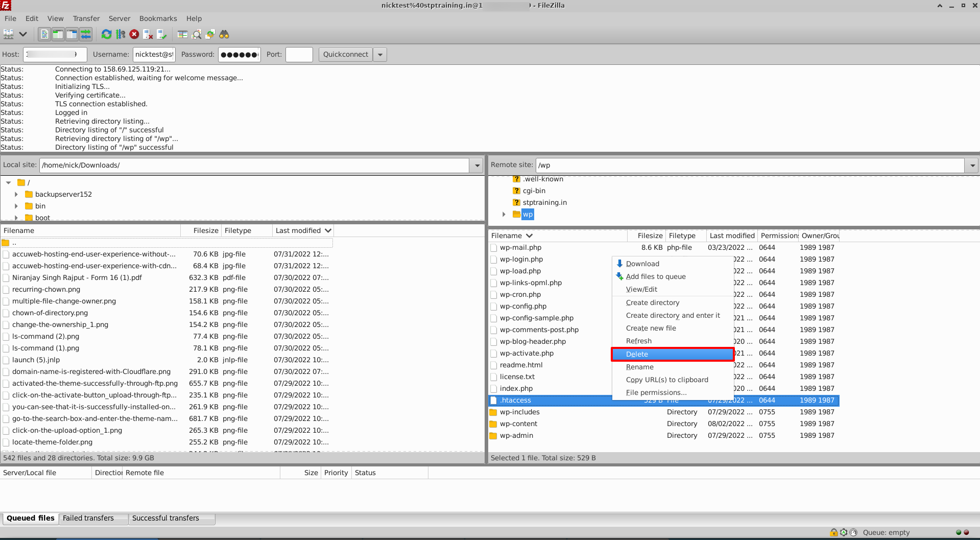Image resolution: width=980 pixels, height=540 pixels.
Task: Click the Username input field
Action: coord(154,55)
